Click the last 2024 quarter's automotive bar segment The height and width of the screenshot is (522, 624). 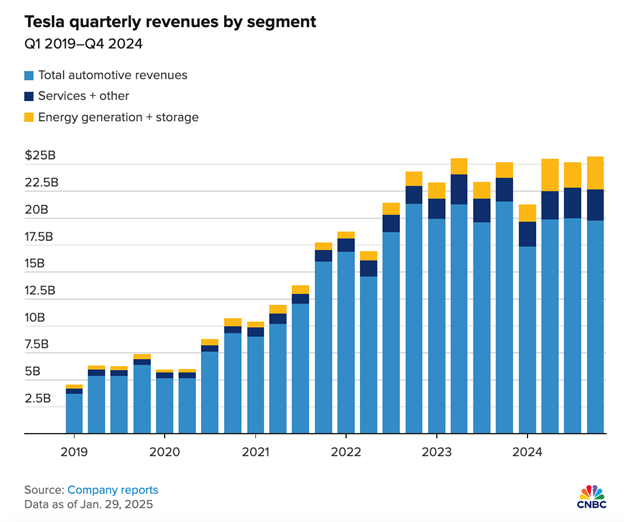(x=595, y=327)
